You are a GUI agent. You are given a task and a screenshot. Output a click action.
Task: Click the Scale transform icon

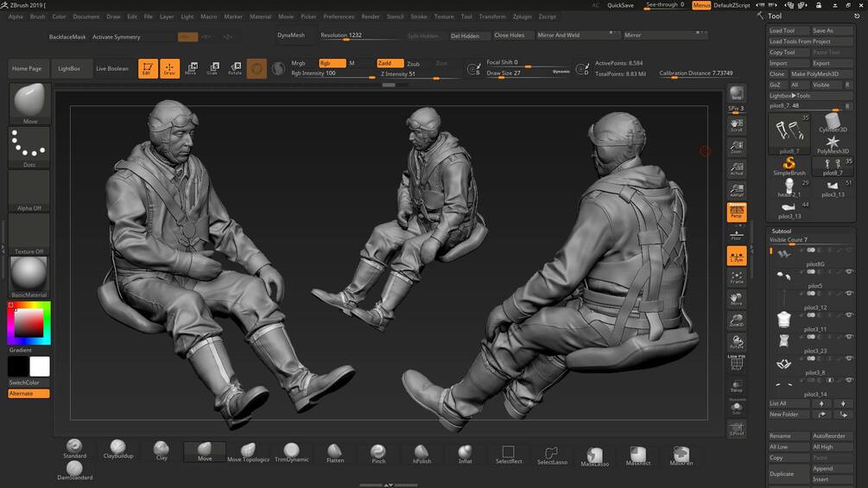pos(212,68)
